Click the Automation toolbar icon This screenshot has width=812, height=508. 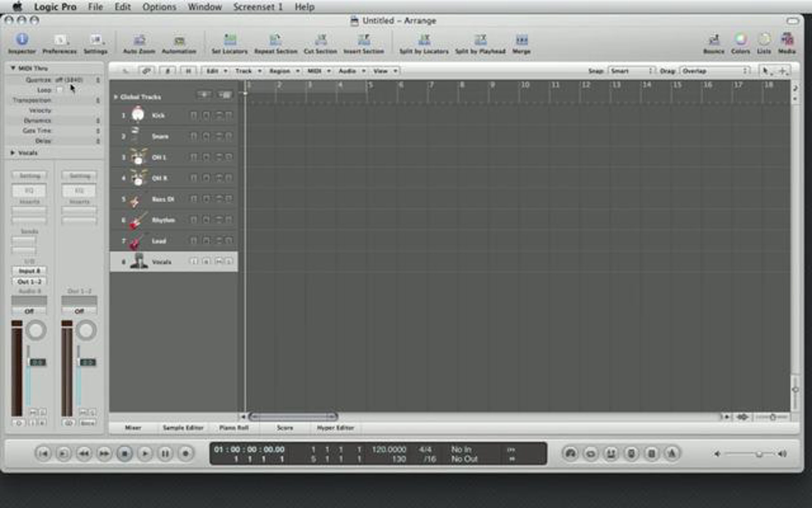pyautogui.click(x=179, y=41)
